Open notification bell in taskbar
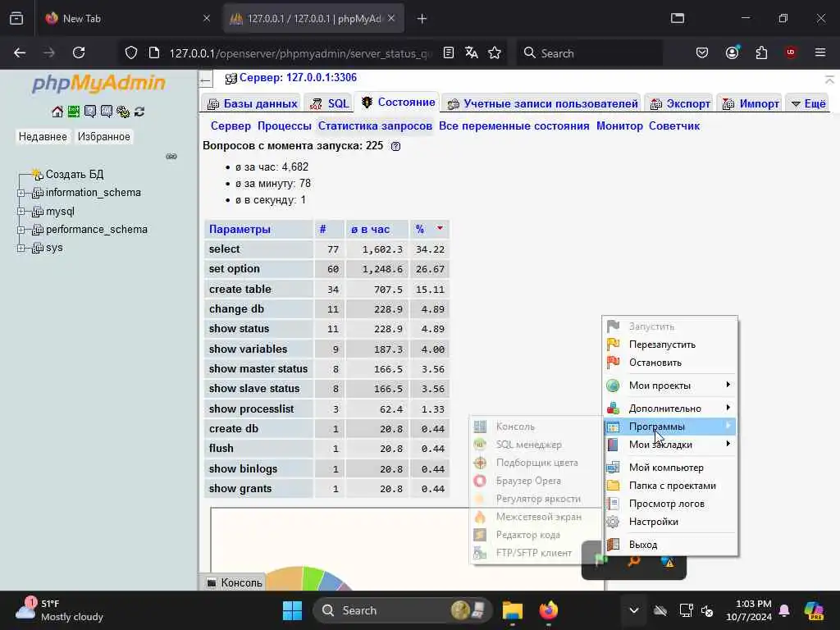 click(x=784, y=610)
